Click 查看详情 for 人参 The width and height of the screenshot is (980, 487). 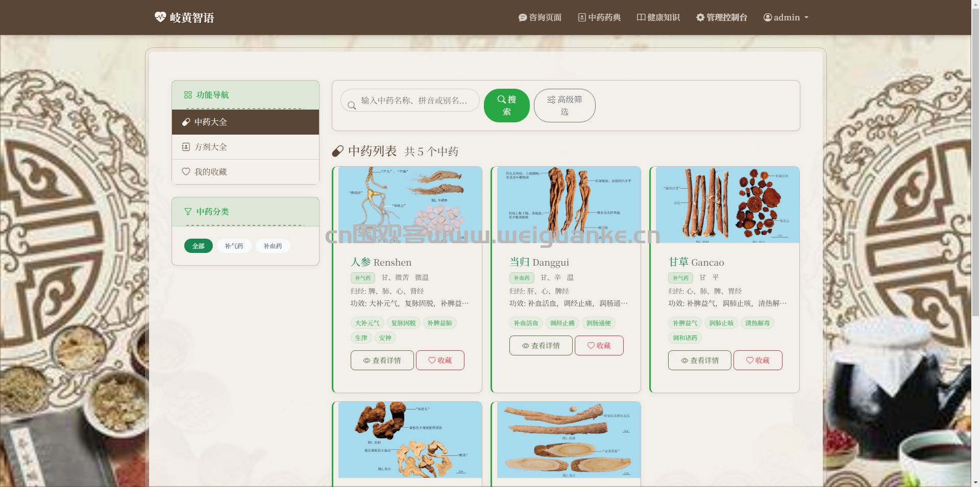click(382, 360)
